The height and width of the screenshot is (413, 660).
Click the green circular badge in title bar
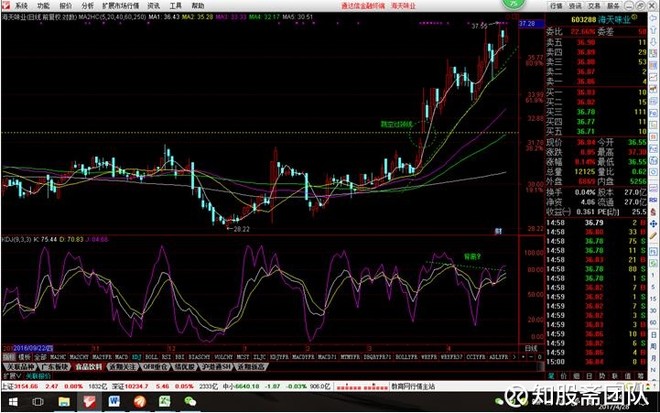click(514, 3)
